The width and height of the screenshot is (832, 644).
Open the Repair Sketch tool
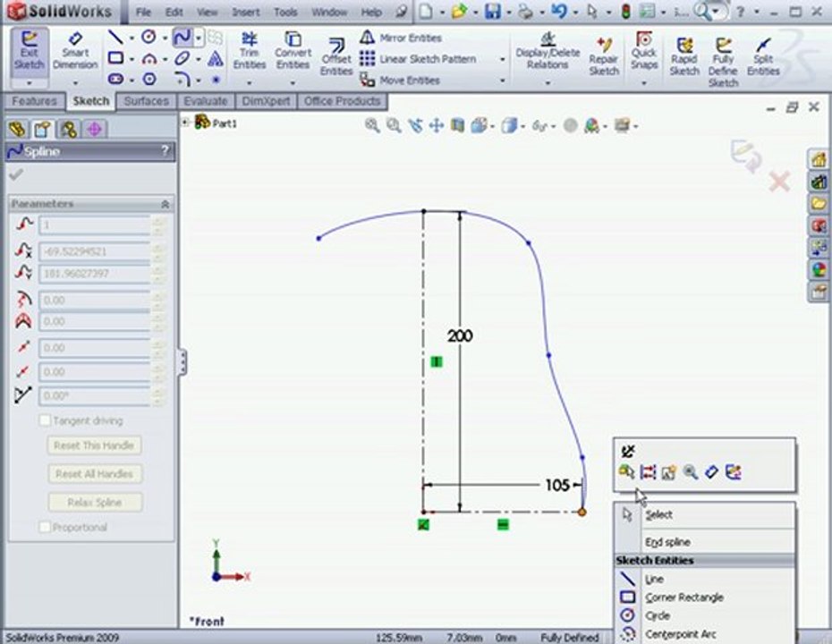pos(604,56)
